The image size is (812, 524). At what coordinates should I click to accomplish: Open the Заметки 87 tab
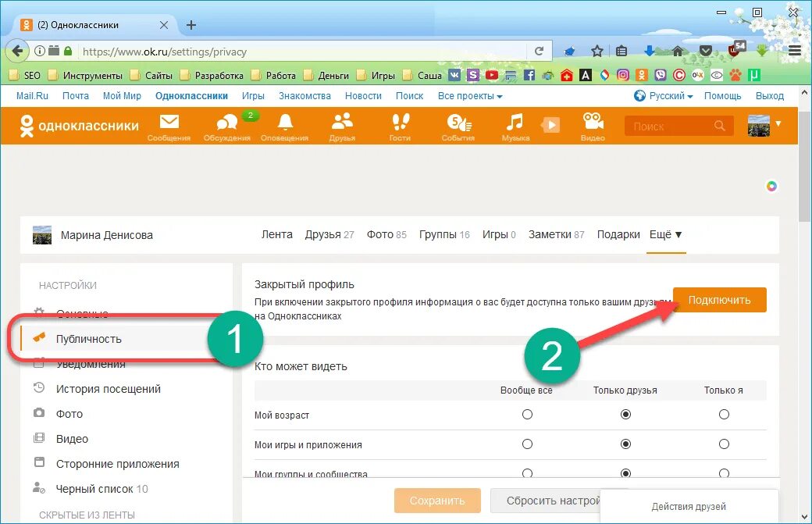tap(556, 234)
